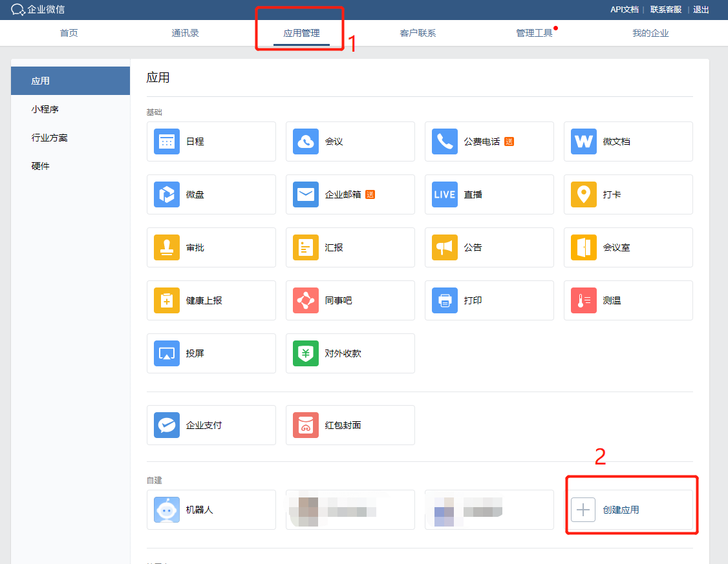Click the 同事吧 icon
This screenshot has width=728, height=564.
(x=306, y=300)
